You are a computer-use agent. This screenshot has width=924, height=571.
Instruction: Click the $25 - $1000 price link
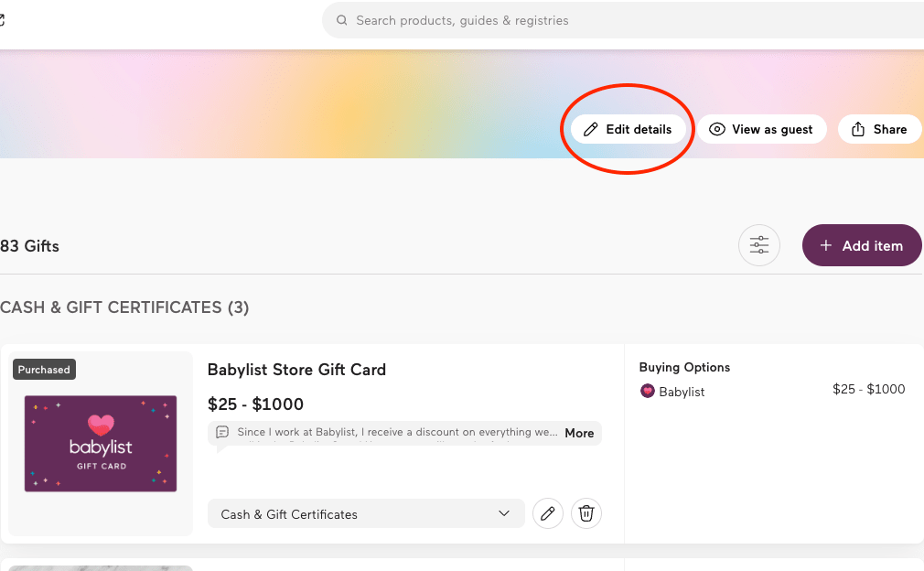pos(254,404)
